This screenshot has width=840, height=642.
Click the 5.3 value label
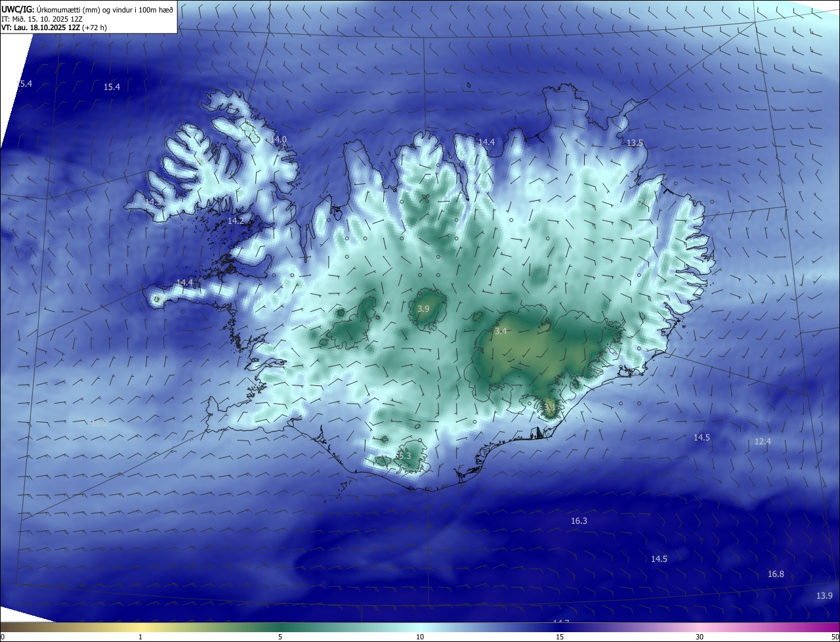[404, 456]
